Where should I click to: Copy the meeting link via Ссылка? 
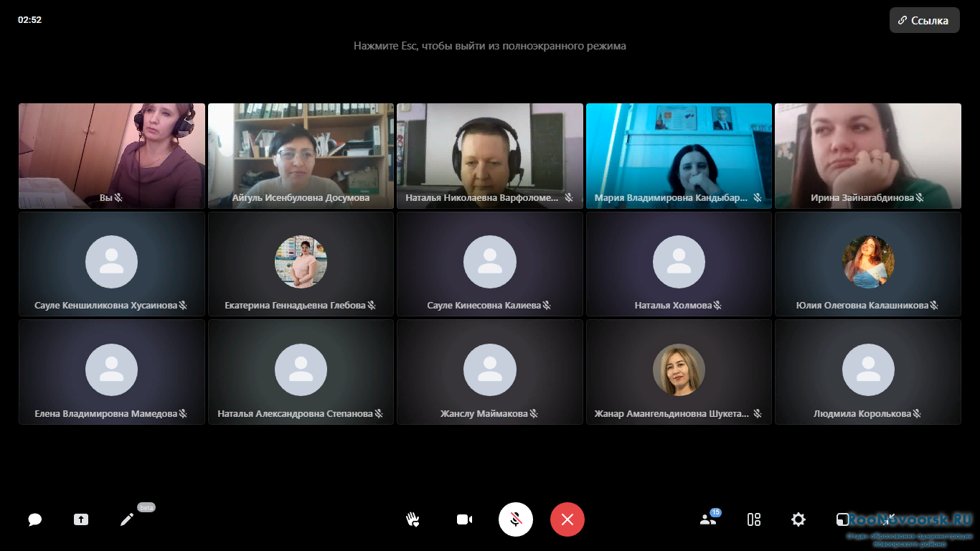tap(924, 21)
